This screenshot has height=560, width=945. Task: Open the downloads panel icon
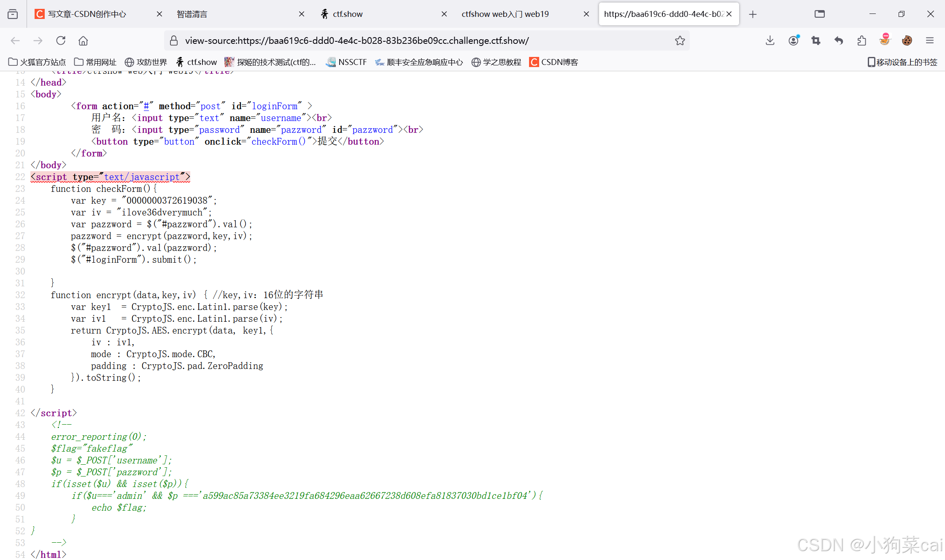coord(770,40)
